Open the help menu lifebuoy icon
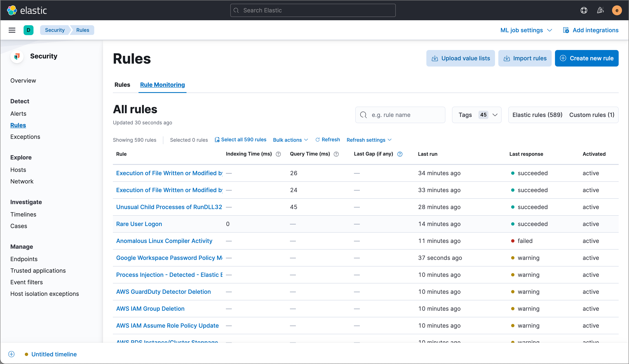The width and height of the screenshot is (629, 364). point(584,10)
